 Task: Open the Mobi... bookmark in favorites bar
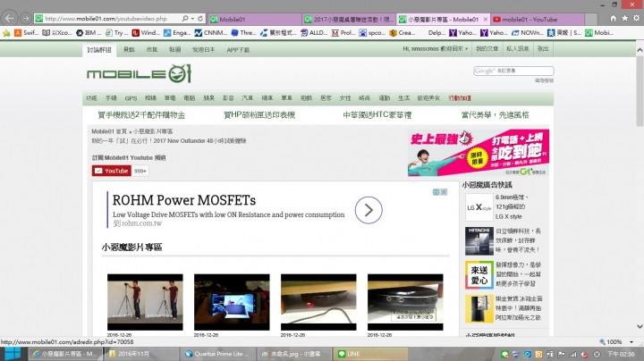(x=599, y=33)
